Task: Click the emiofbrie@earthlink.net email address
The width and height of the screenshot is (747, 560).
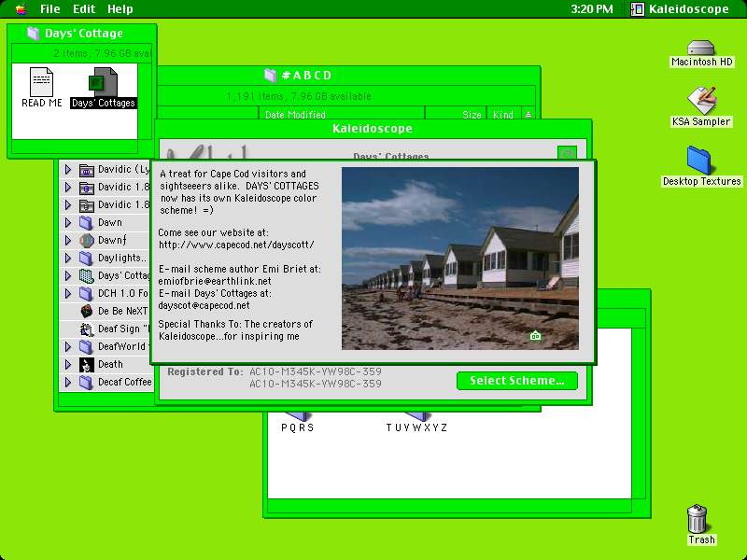Action: [x=215, y=281]
